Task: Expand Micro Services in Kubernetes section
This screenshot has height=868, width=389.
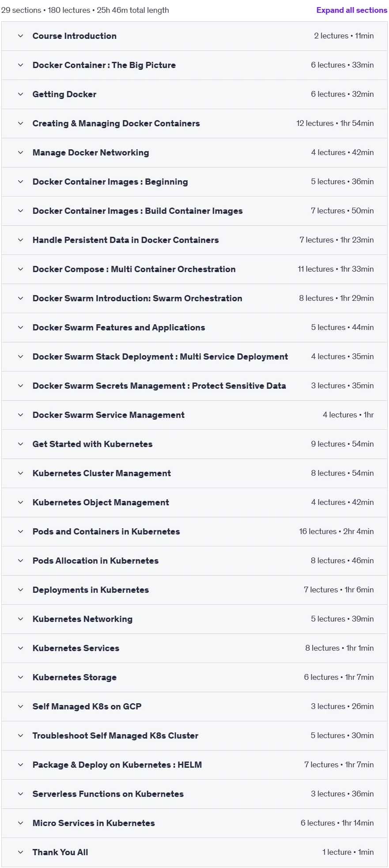Action: tap(194, 823)
